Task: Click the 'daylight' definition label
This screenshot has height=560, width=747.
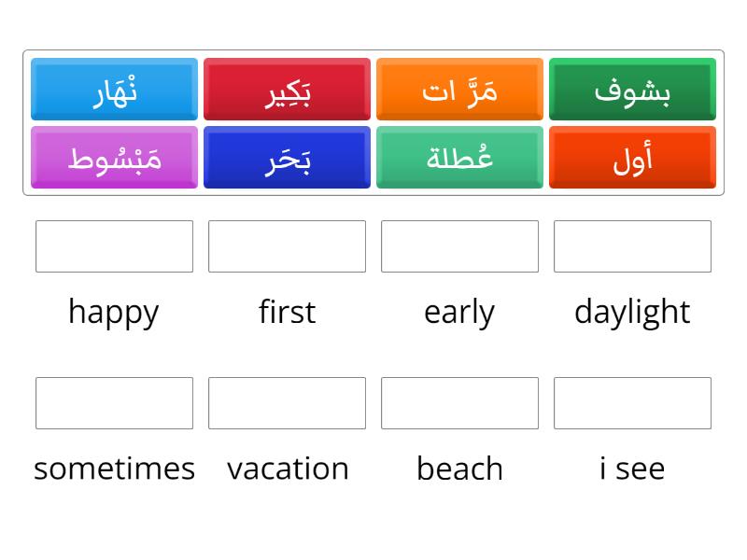Action: [x=632, y=311]
